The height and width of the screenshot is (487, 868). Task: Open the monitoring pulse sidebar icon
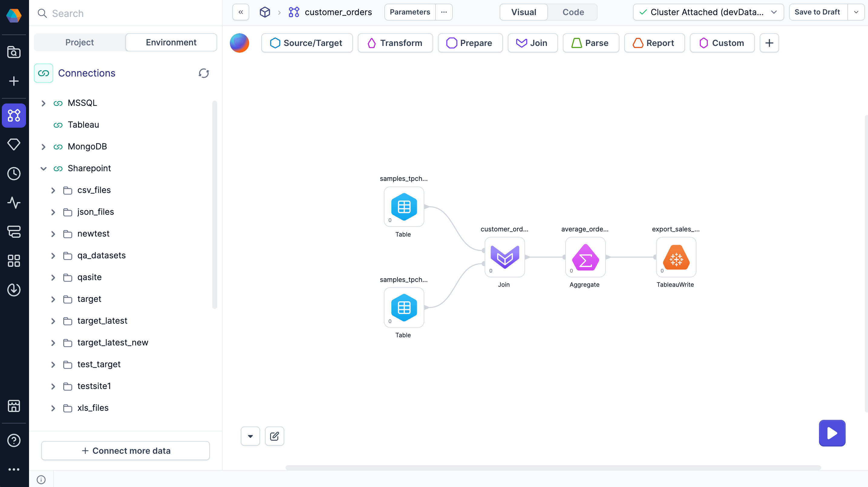coord(14,203)
